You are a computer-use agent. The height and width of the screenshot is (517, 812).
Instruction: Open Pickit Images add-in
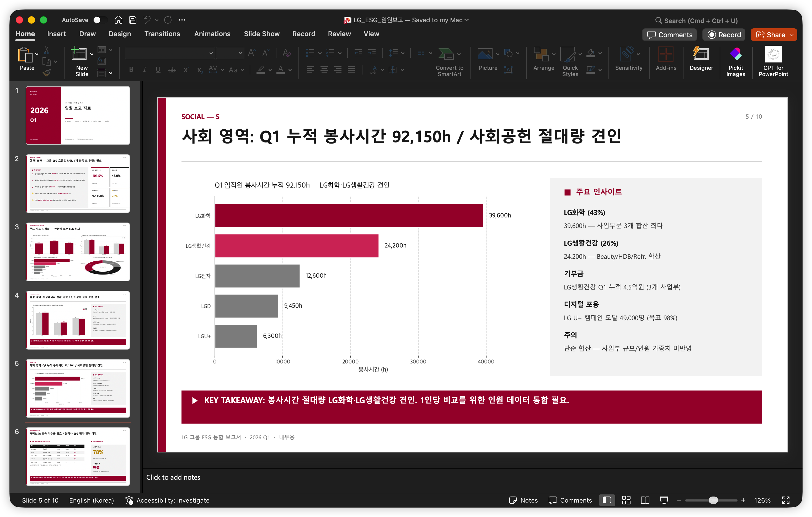(735, 61)
